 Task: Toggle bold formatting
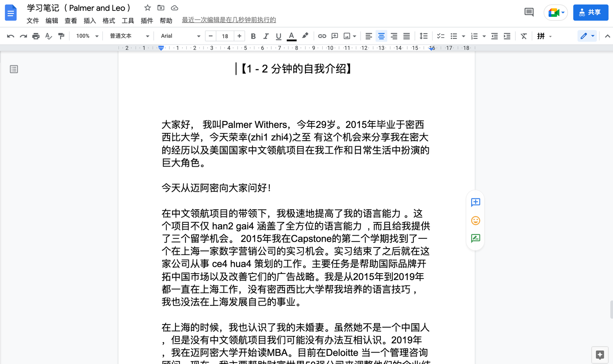tap(253, 36)
